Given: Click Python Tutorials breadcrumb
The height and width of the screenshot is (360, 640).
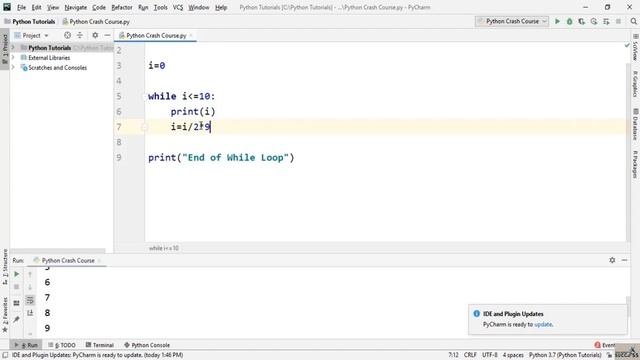Looking at the screenshot, I should pos(30,22).
